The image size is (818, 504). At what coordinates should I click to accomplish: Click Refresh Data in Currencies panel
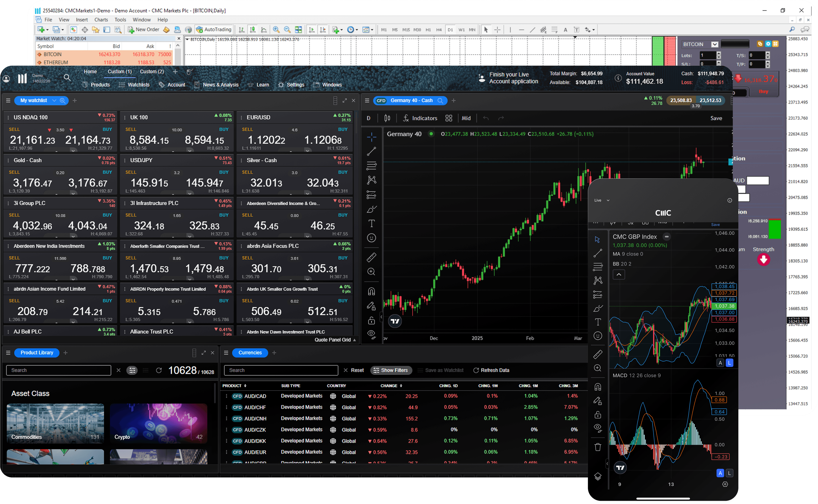coord(491,370)
